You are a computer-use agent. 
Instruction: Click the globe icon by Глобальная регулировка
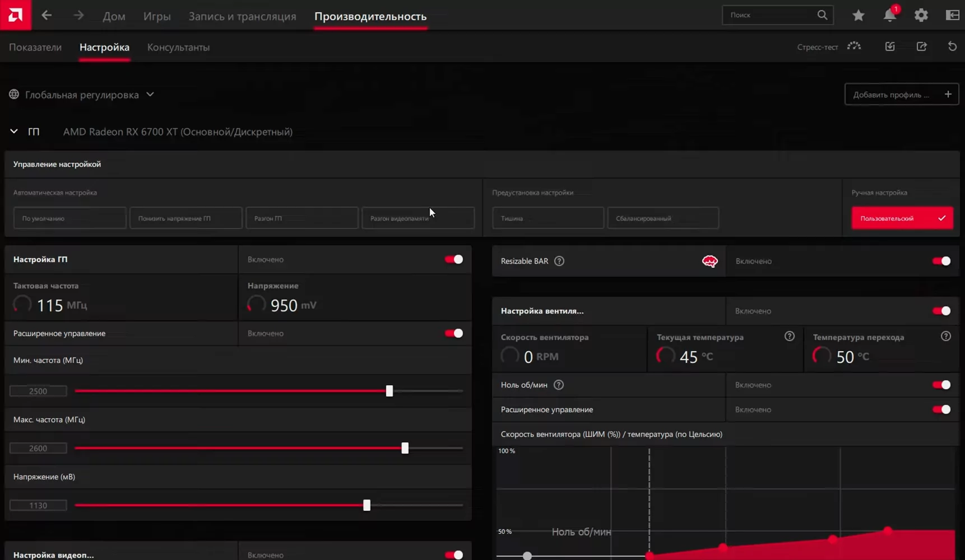coord(14,95)
